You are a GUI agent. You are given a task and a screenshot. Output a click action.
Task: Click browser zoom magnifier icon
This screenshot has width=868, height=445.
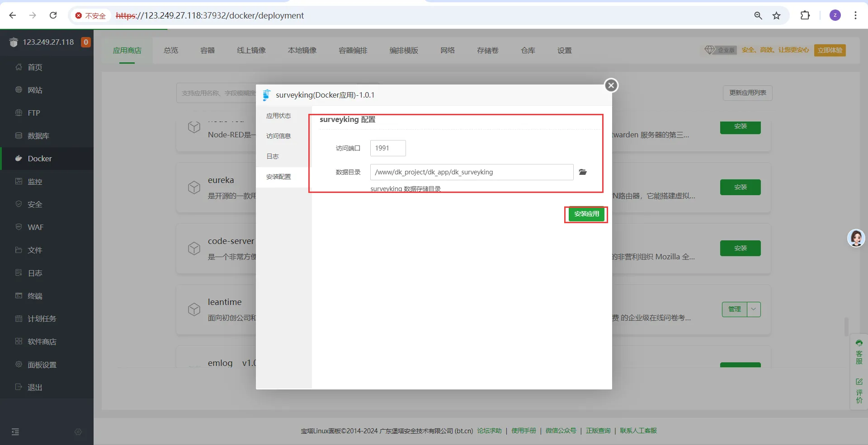point(758,15)
